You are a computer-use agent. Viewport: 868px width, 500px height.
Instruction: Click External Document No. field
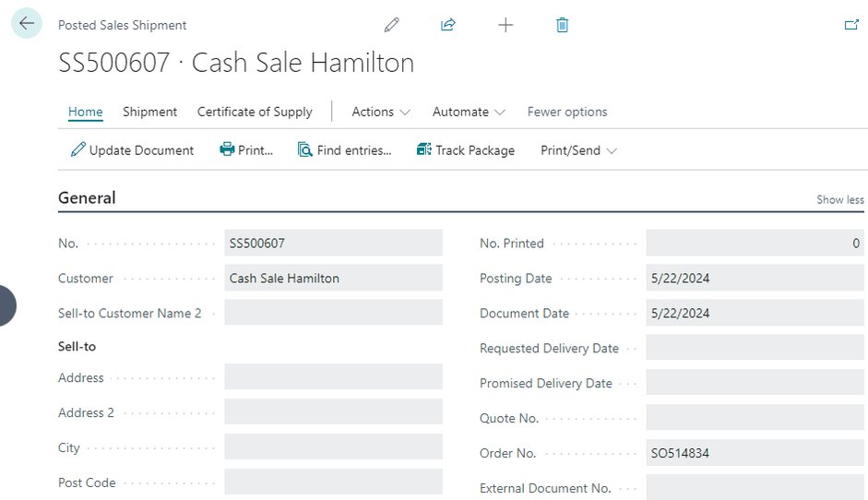coord(755,488)
